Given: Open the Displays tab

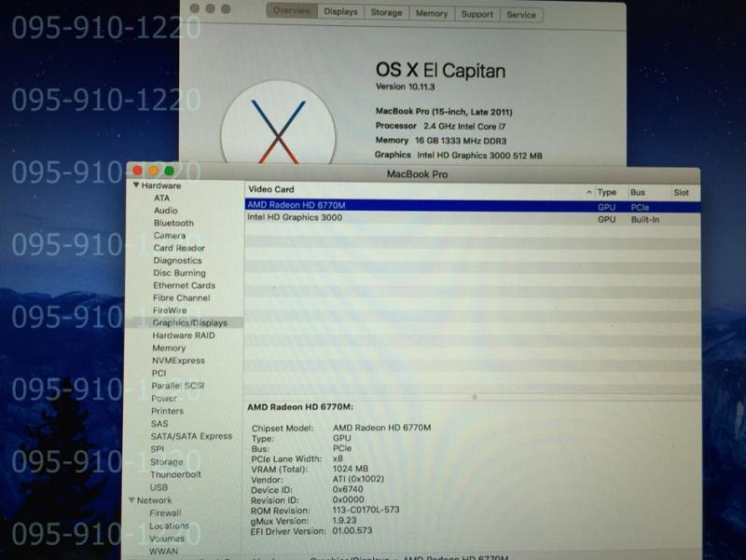Looking at the screenshot, I should pyautogui.click(x=340, y=12).
